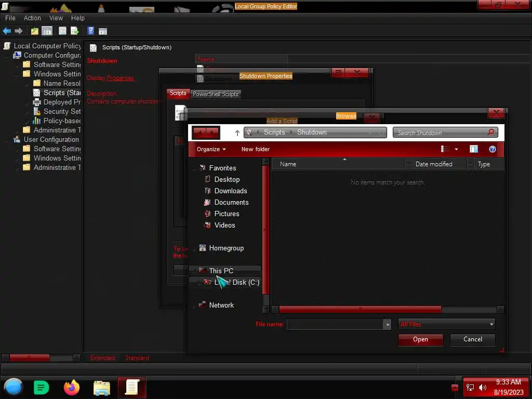
Task: Click the volume icon in system tray
Action: point(483,388)
